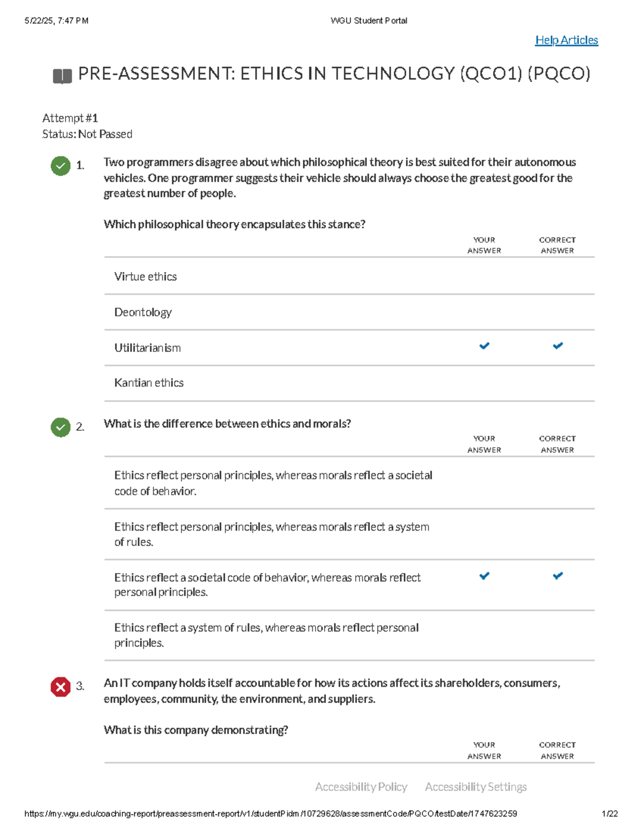The height and width of the screenshot is (834, 644).
Task: Open the Help Articles link
Action: pyautogui.click(x=566, y=40)
